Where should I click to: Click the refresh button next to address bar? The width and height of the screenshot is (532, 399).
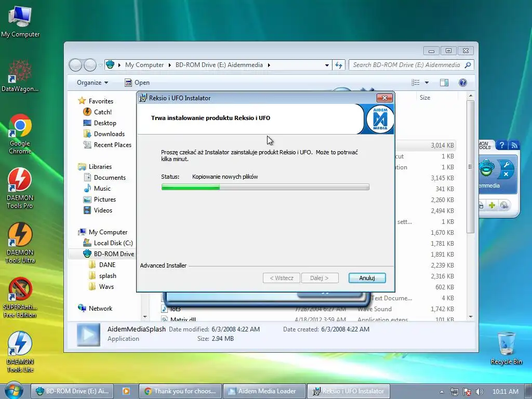339,65
